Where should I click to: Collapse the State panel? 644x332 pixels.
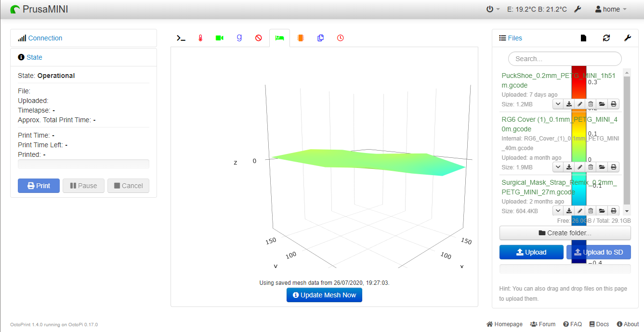tap(34, 57)
